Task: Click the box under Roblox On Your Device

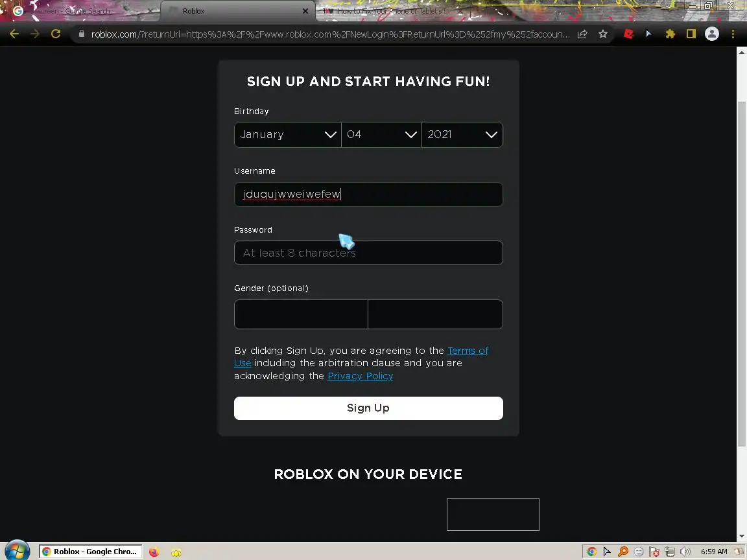Action: 493,514
